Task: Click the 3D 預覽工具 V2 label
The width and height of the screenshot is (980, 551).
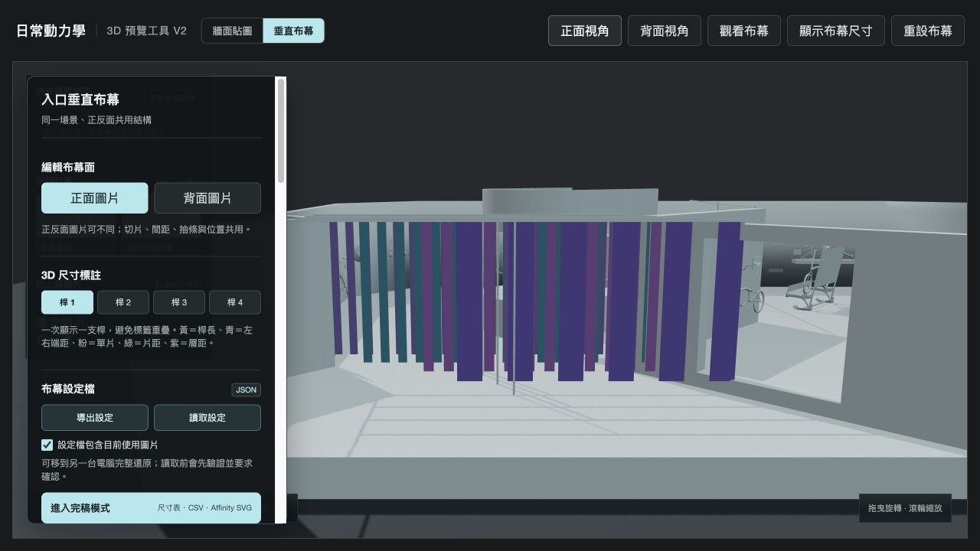Action: click(146, 31)
